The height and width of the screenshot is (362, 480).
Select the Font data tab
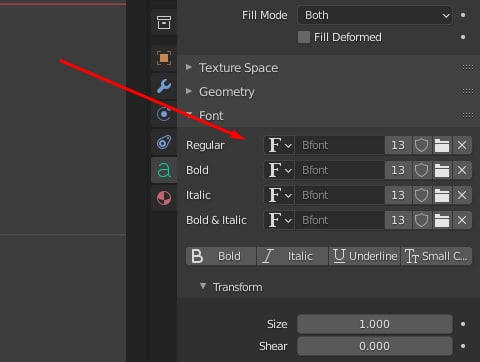(x=164, y=170)
